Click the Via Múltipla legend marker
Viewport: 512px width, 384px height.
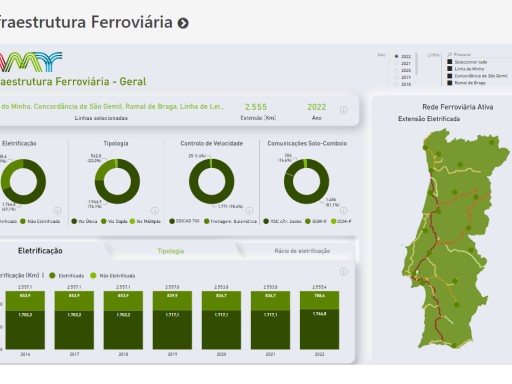point(132,221)
